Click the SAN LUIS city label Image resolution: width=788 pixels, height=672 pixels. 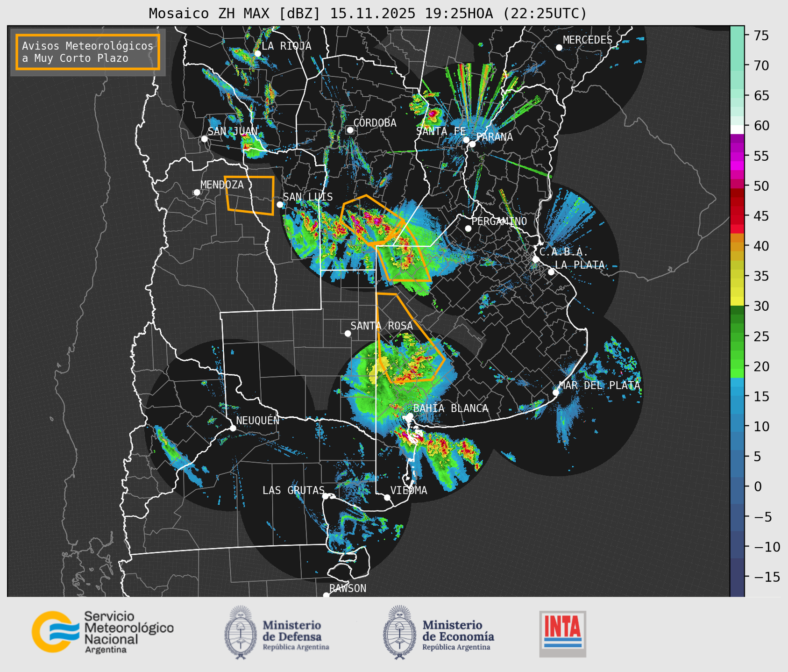(x=308, y=197)
